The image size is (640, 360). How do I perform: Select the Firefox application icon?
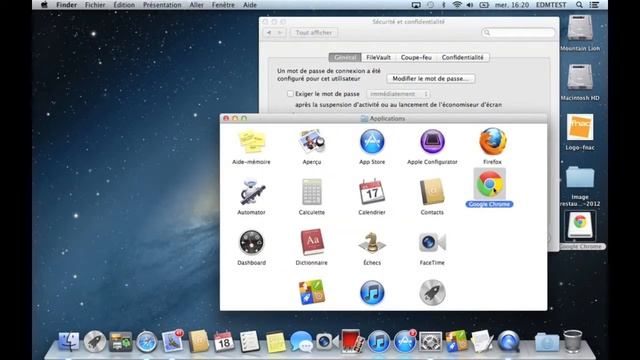(x=493, y=142)
